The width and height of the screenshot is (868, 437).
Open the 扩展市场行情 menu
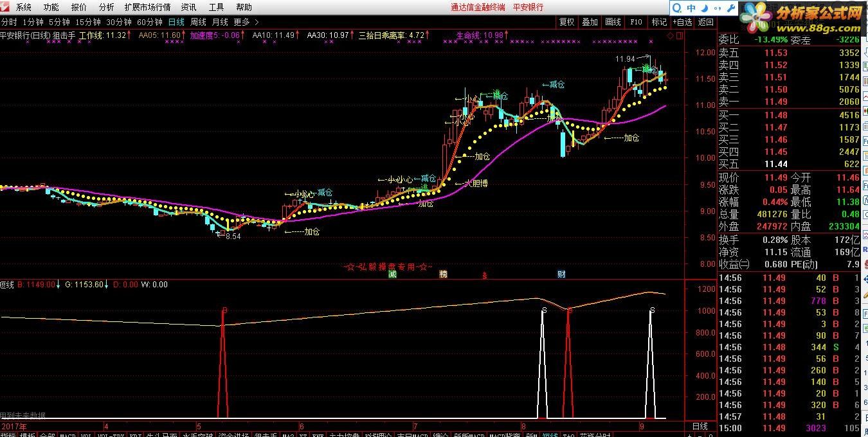click(x=147, y=7)
